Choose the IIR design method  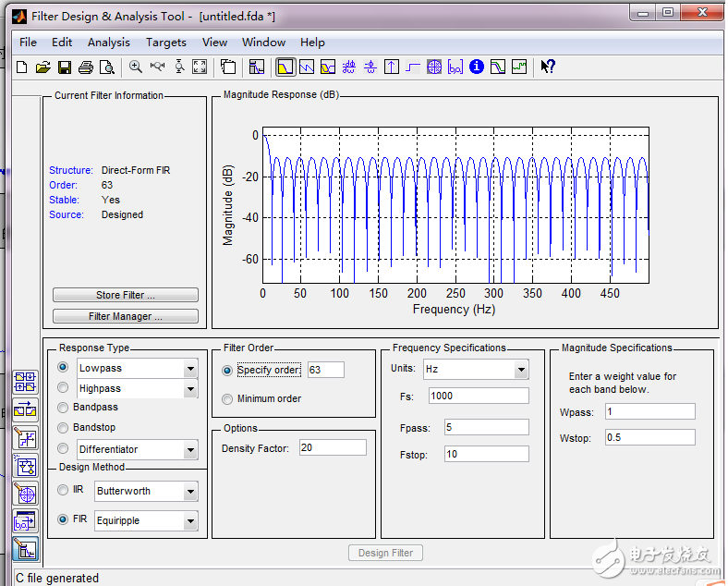click(x=64, y=490)
